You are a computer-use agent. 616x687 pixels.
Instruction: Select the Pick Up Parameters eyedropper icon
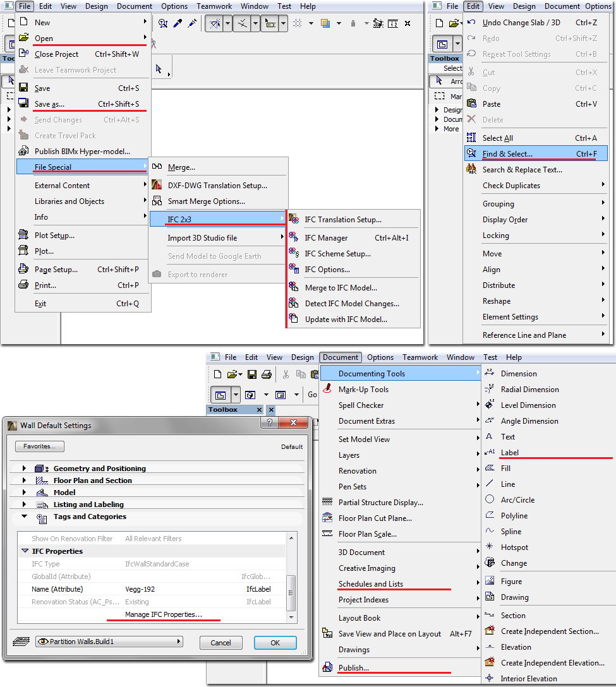coord(178,23)
